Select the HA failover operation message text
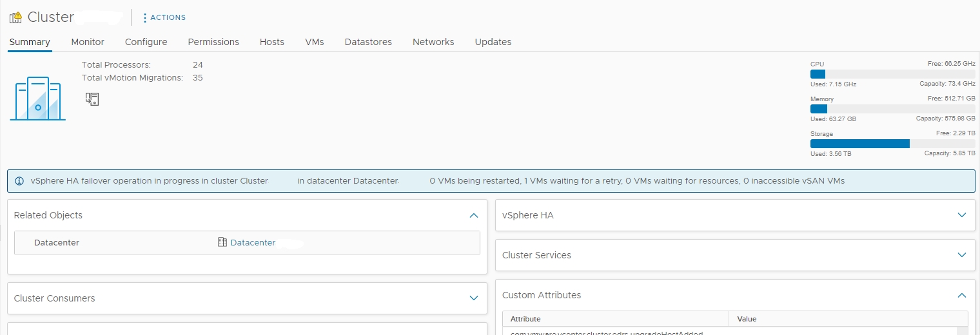The width and height of the screenshot is (980, 335). click(x=438, y=181)
